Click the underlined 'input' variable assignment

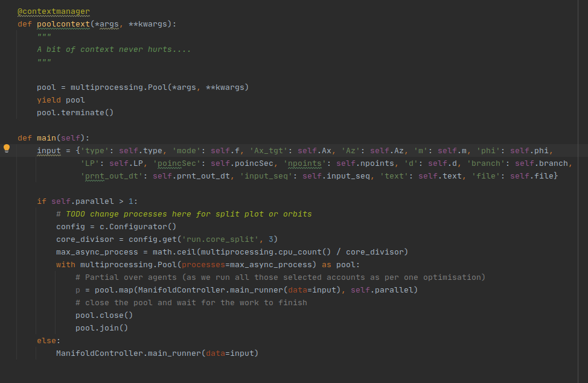point(49,150)
